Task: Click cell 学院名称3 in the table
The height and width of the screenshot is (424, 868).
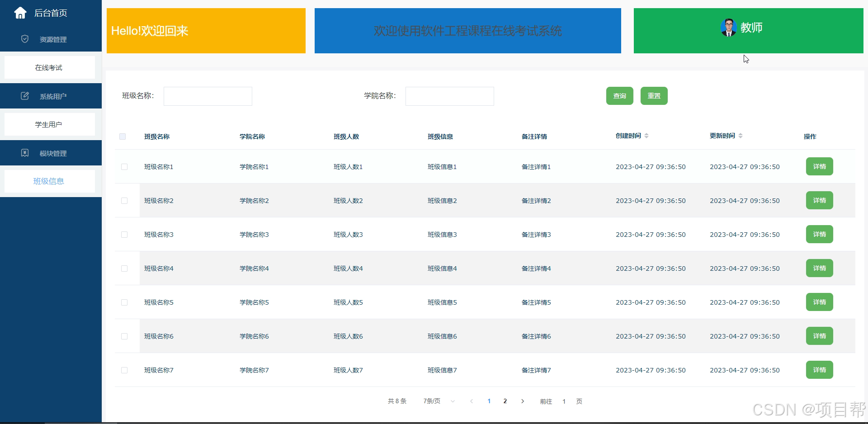Action: pyautogui.click(x=254, y=235)
